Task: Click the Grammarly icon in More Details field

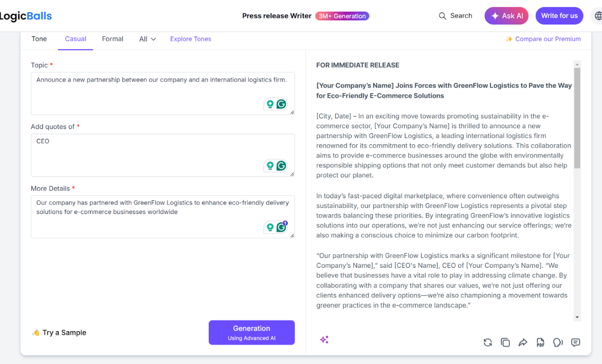Action: pyautogui.click(x=282, y=227)
